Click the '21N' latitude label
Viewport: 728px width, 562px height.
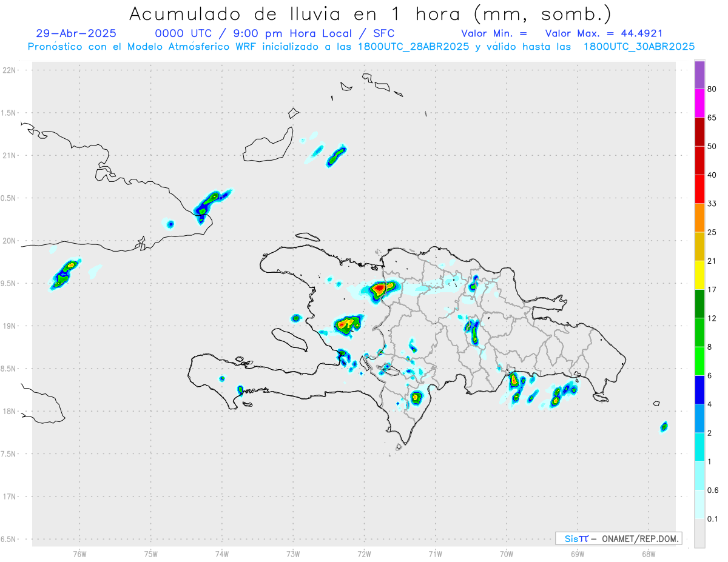(10, 155)
